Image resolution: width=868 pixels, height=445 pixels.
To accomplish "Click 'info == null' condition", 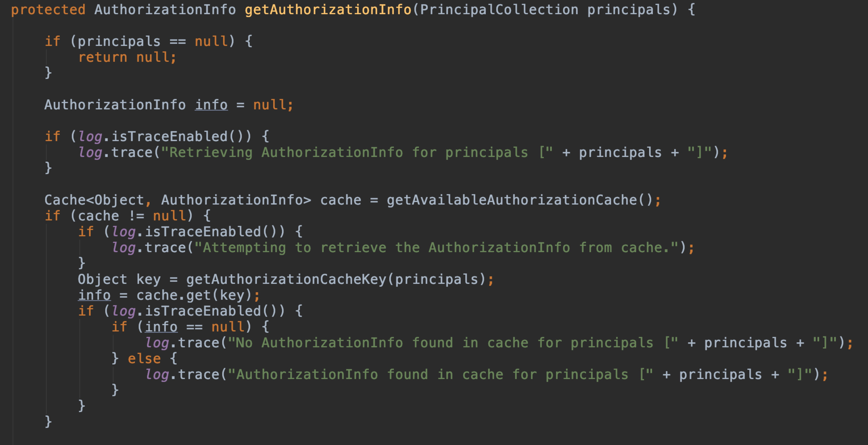I will coord(194,327).
